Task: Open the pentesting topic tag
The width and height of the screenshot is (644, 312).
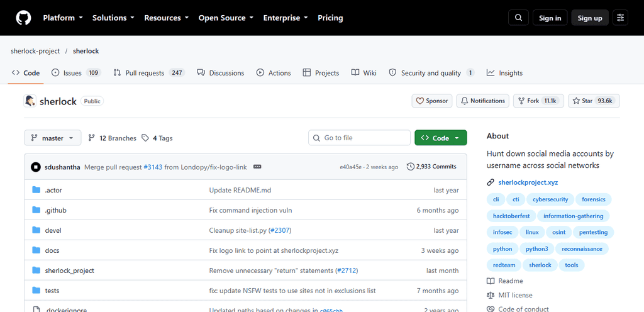Action: (593, 232)
